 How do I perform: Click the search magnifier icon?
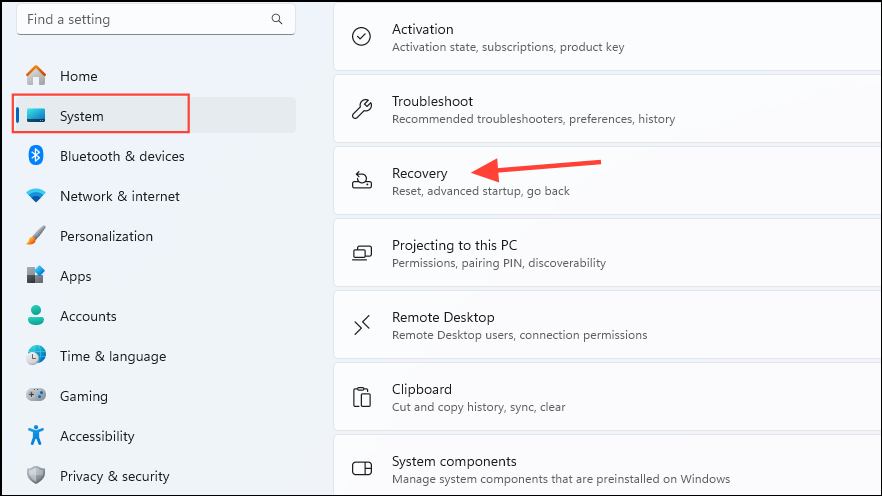point(277,19)
